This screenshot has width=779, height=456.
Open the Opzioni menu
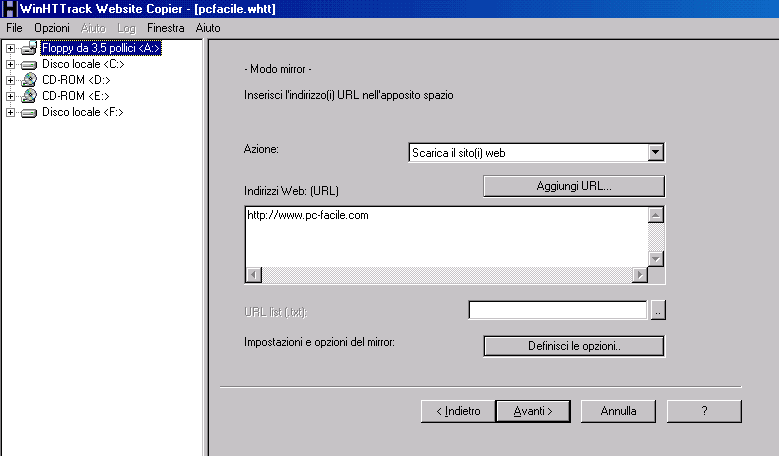point(51,28)
